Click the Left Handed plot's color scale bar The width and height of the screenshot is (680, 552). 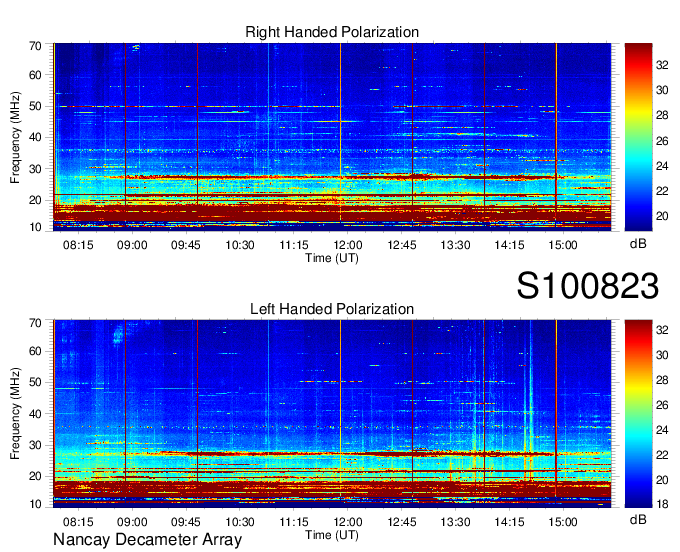(638, 414)
